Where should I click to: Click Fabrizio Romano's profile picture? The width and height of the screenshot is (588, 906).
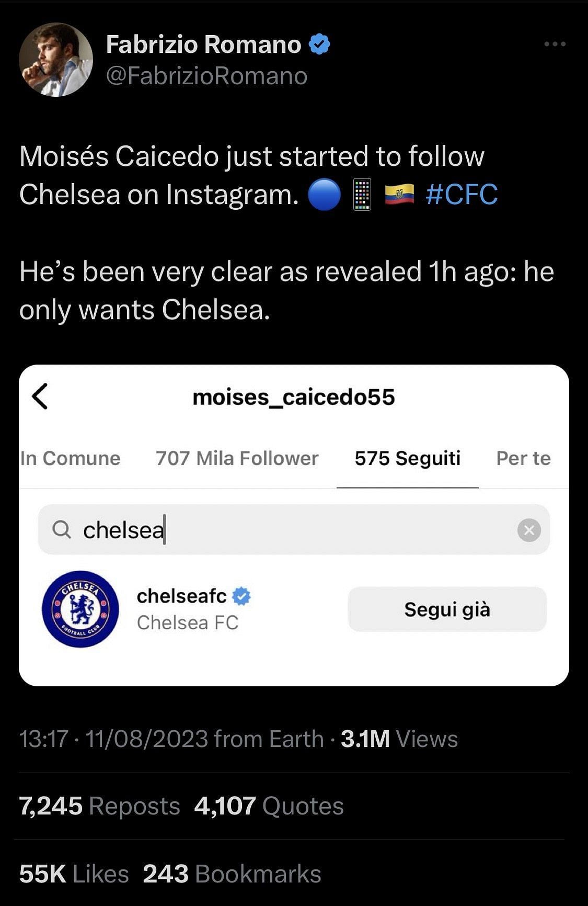(56, 60)
